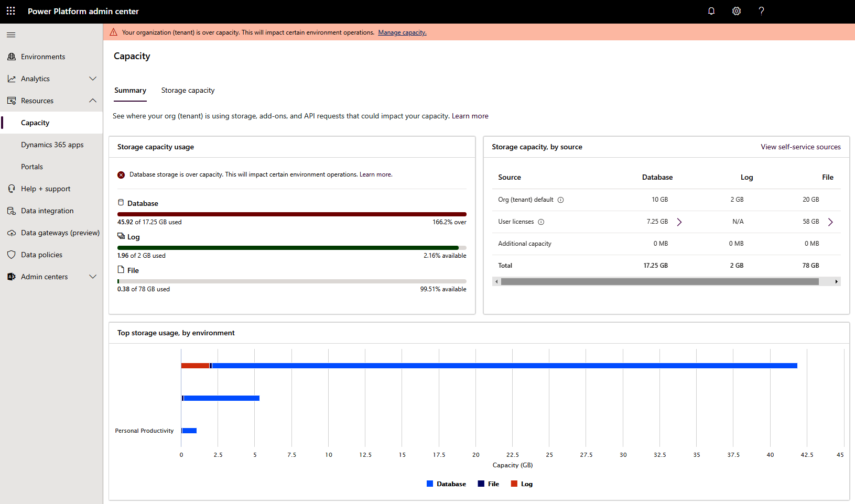Click the '166.2% over' text
855x504 pixels.
coord(449,222)
